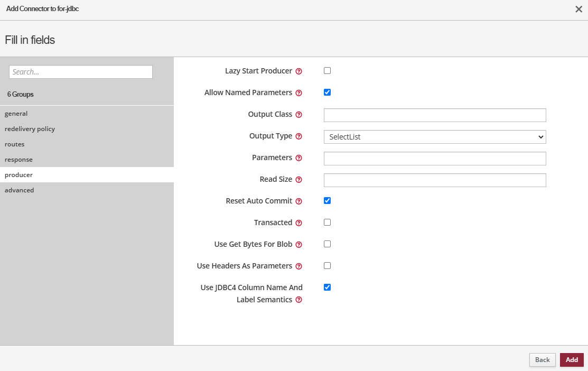Focus the Search groups field

coord(81,72)
